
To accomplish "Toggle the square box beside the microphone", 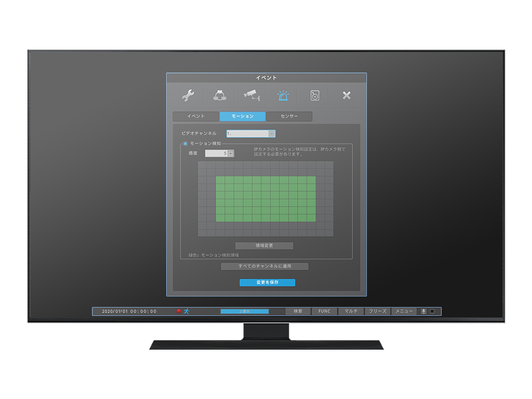I will tap(432, 311).
